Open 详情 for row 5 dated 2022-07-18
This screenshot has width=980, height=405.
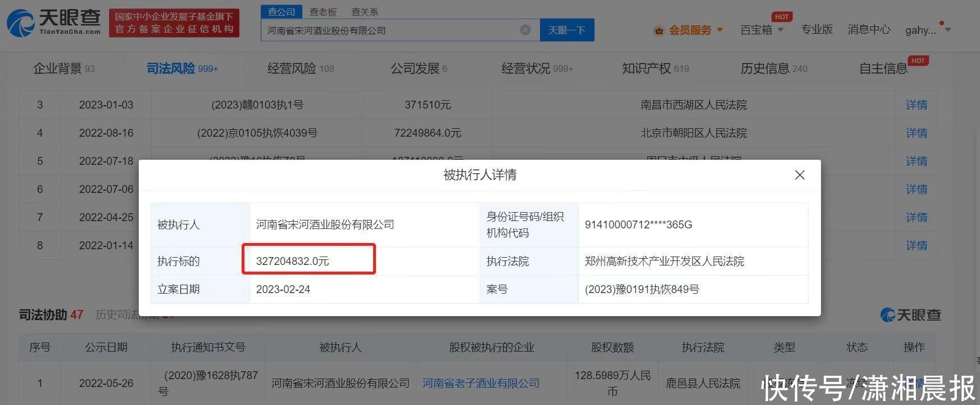(917, 161)
